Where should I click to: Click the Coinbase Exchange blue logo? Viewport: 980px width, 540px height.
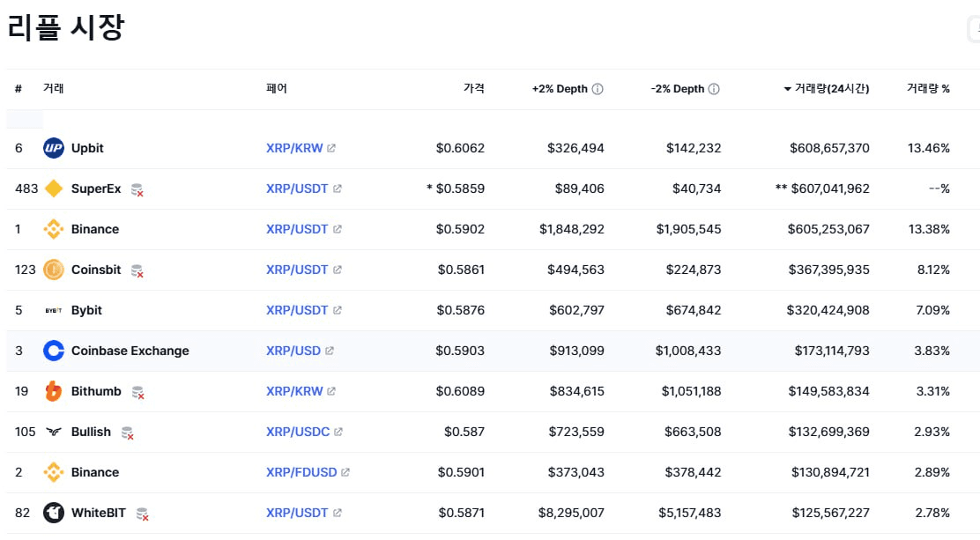click(54, 351)
